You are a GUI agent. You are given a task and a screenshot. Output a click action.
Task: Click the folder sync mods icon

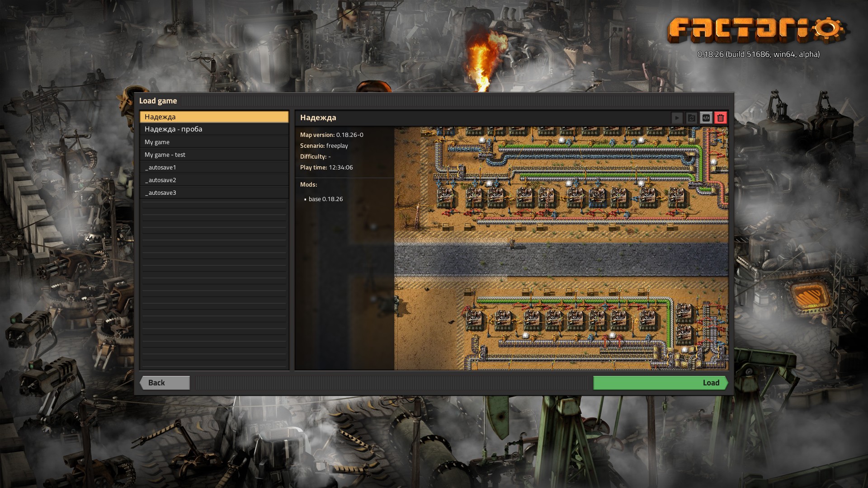coord(692,118)
